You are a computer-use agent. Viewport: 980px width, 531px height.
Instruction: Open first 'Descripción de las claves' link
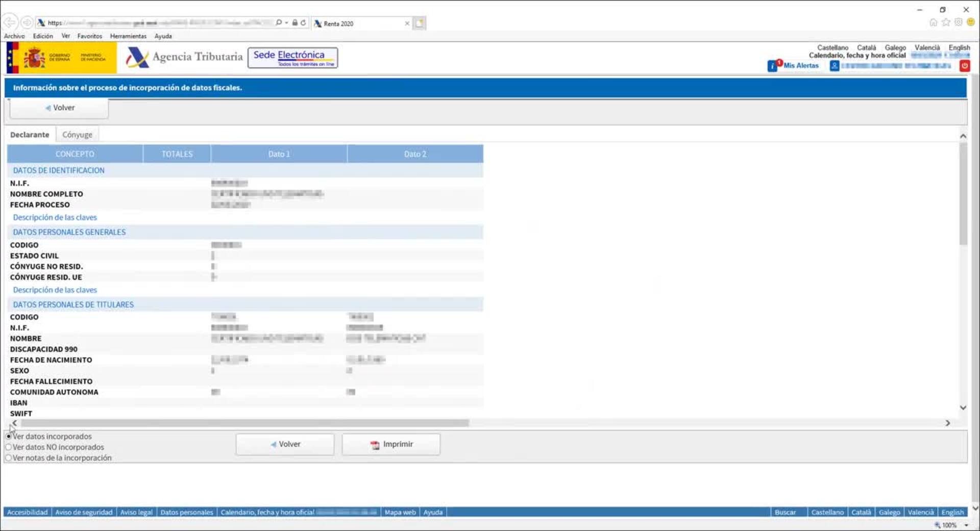pos(55,217)
